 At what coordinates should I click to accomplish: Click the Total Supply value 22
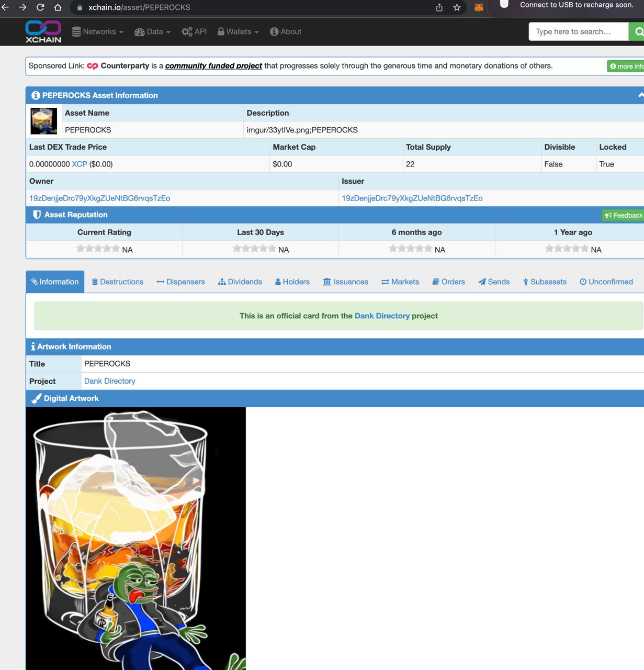[410, 164]
